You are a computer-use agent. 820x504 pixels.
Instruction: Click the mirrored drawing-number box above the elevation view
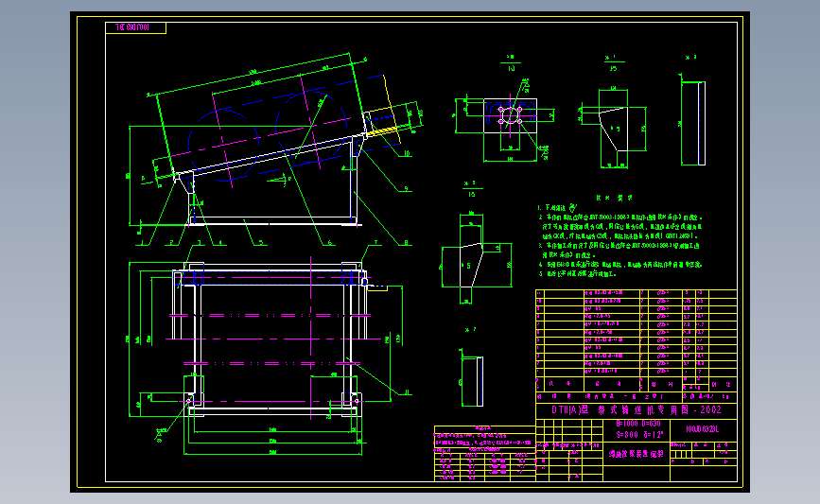click(135, 27)
